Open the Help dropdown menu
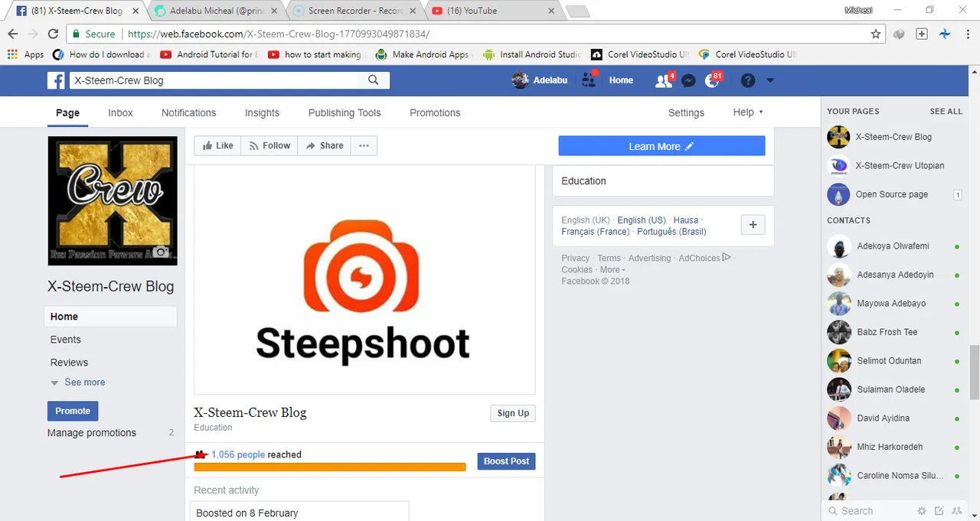Image resolution: width=980 pixels, height=521 pixels. tap(748, 112)
